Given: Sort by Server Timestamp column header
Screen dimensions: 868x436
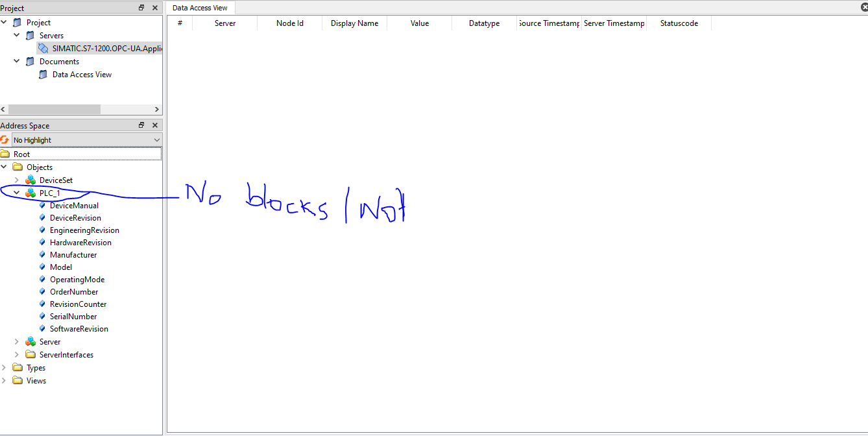Looking at the screenshot, I should pos(614,23).
